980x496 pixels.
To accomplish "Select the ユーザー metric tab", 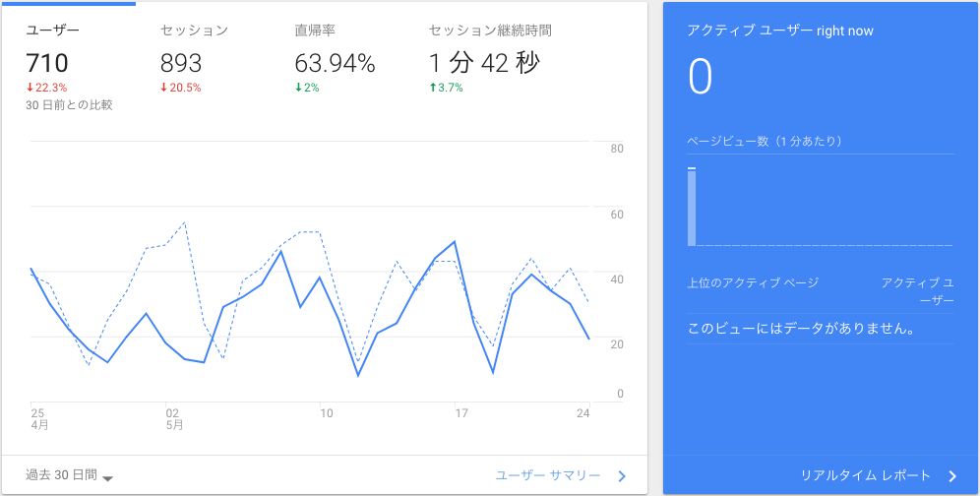I will click(53, 31).
